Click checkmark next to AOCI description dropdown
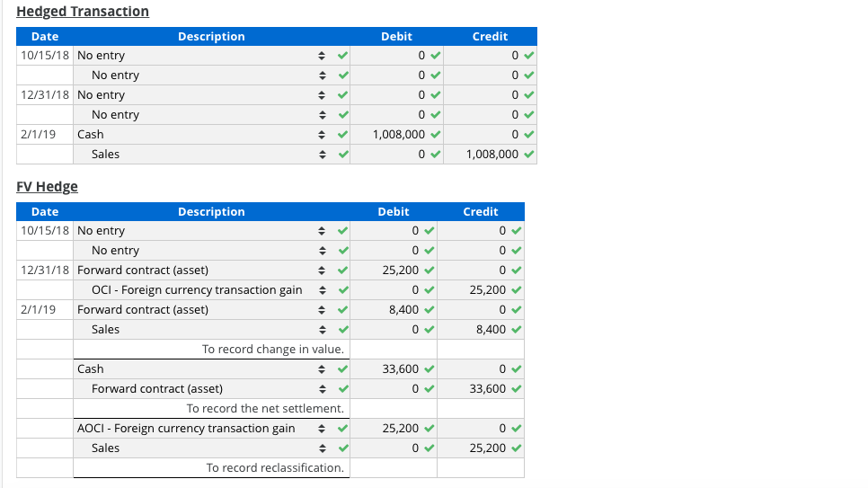The width and height of the screenshot is (868, 488). coord(342,428)
